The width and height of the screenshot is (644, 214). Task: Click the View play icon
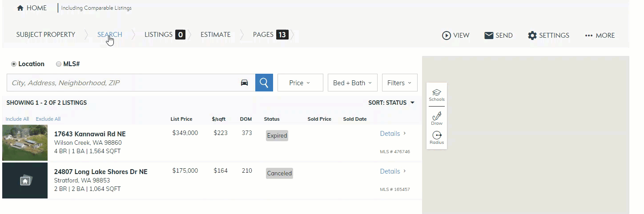(446, 36)
